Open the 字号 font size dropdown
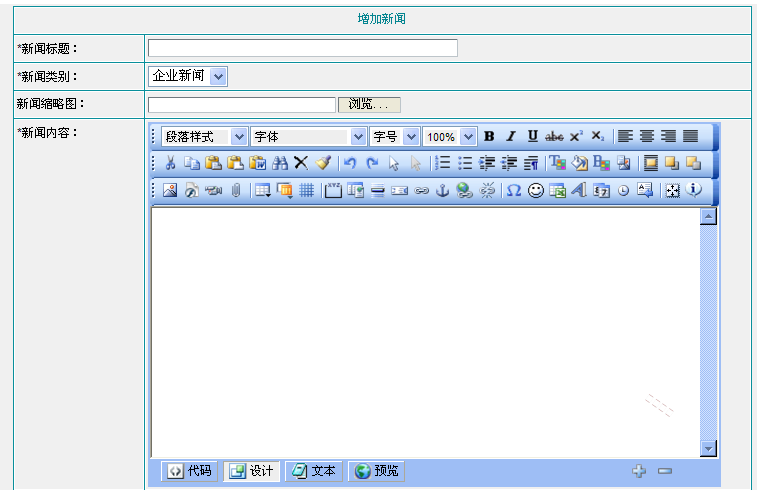 [394, 137]
